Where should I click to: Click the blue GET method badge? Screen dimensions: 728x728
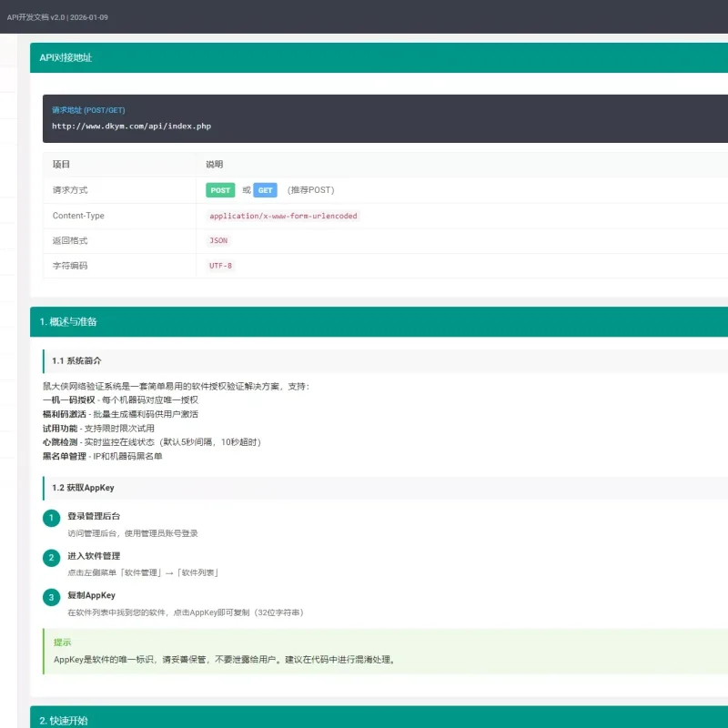(x=265, y=190)
